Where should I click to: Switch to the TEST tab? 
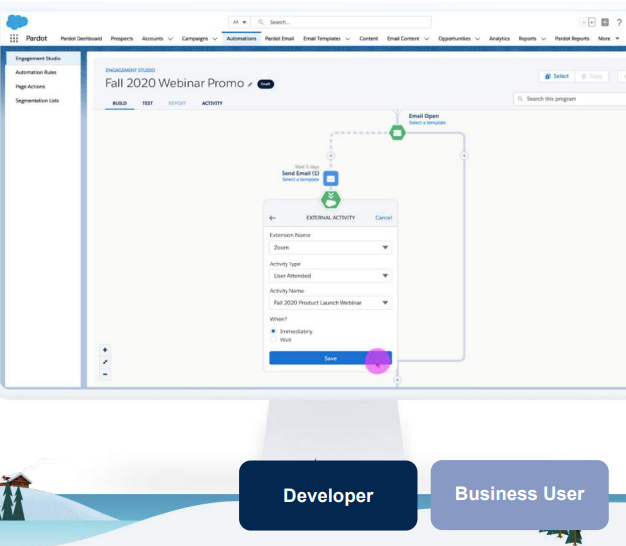[x=148, y=103]
